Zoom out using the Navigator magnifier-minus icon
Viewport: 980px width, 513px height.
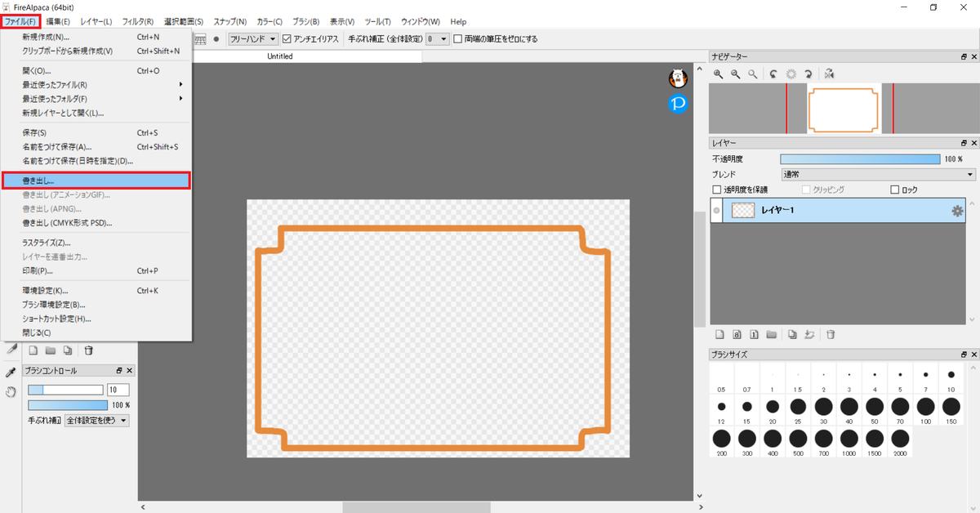(x=736, y=74)
